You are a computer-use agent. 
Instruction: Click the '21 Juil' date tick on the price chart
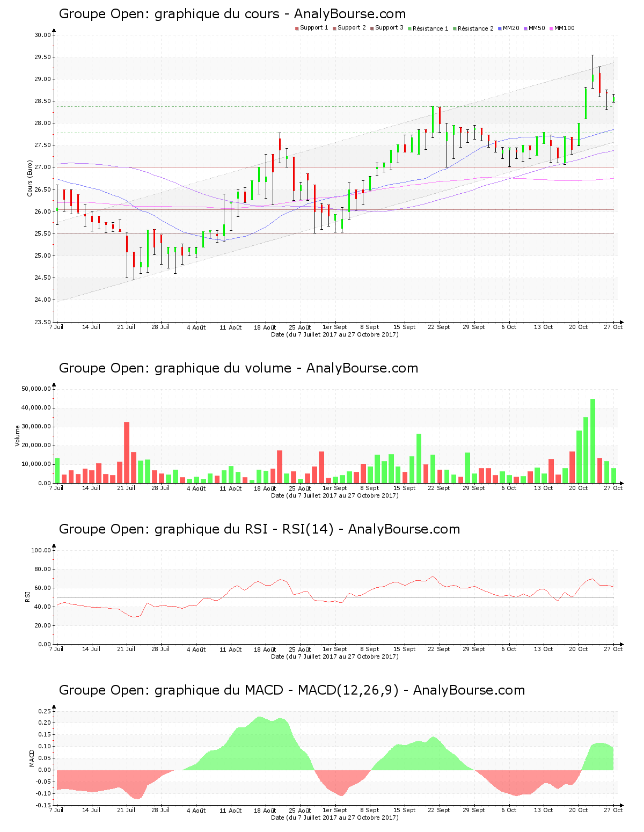pyautogui.click(x=126, y=327)
